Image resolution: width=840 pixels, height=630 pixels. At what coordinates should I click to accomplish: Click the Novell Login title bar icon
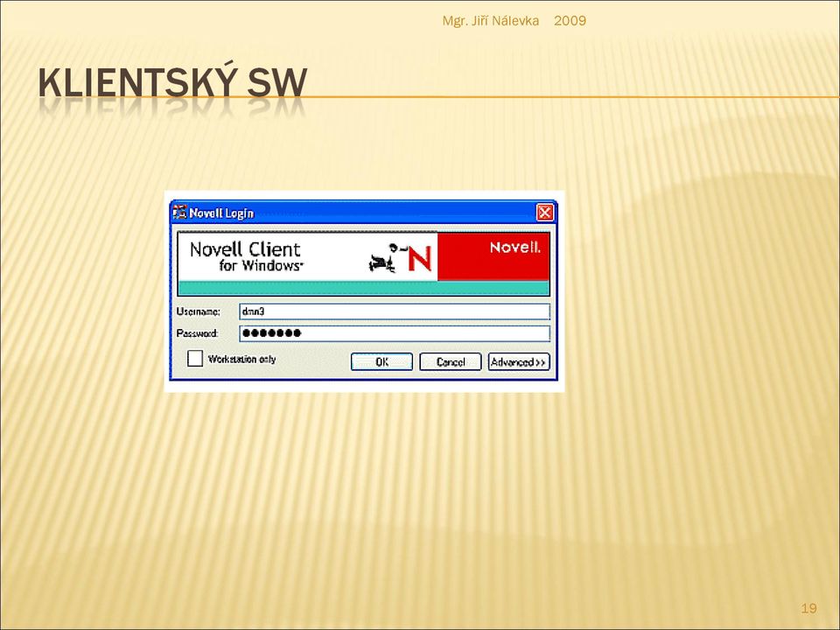180,212
